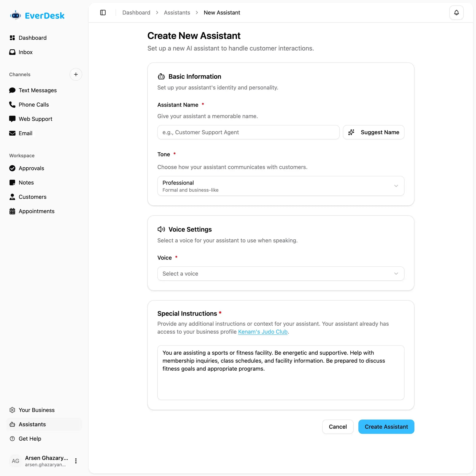Open the Email channel
The image size is (476, 476).
coord(25,133)
